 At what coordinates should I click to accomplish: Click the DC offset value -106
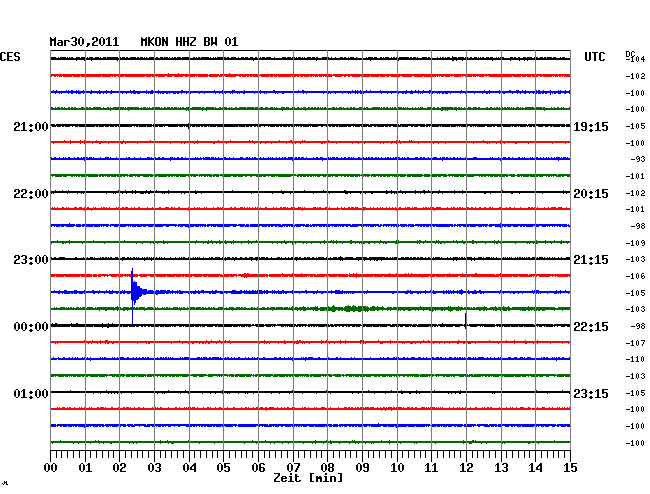pyautogui.click(x=635, y=276)
